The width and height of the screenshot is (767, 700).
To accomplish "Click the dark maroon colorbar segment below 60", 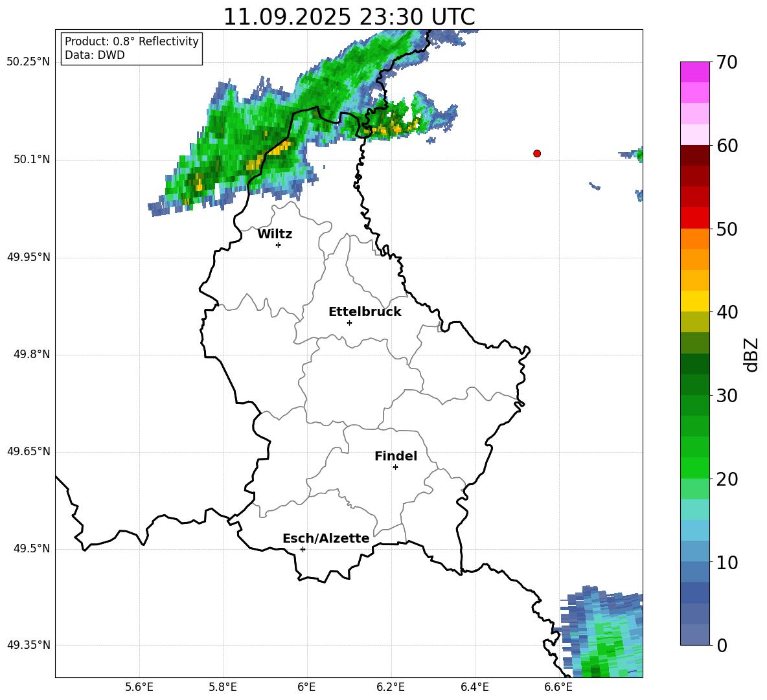I will coord(694,155).
